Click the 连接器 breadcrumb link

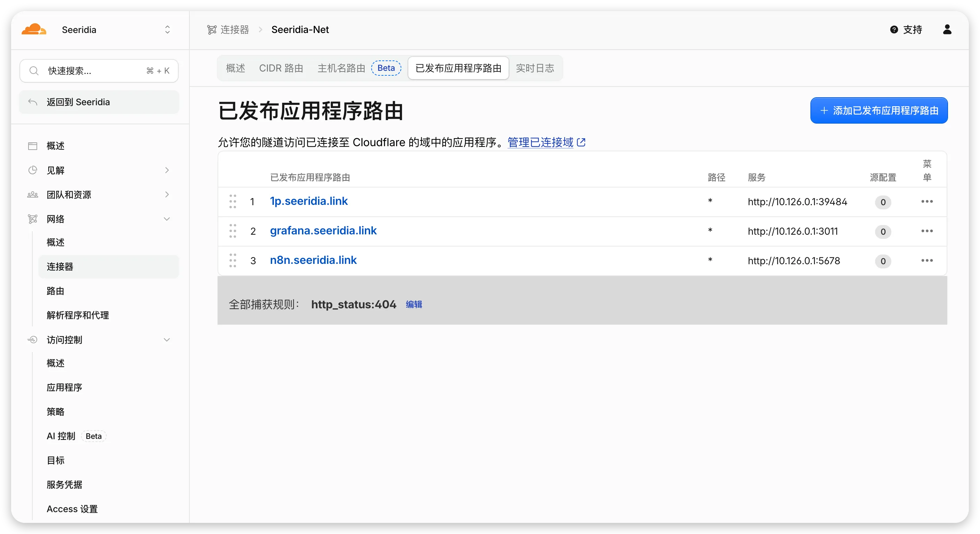coord(235,30)
